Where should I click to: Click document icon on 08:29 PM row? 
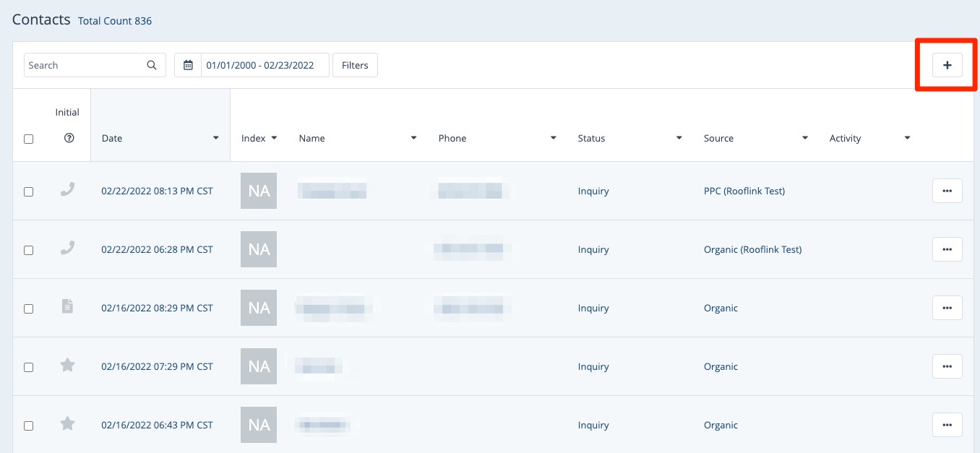click(x=67, y=307)
